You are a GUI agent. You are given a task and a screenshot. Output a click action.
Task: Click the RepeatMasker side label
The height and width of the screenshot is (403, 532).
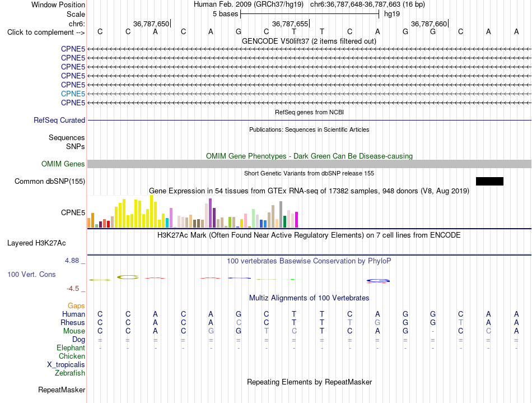pos(62,390)
